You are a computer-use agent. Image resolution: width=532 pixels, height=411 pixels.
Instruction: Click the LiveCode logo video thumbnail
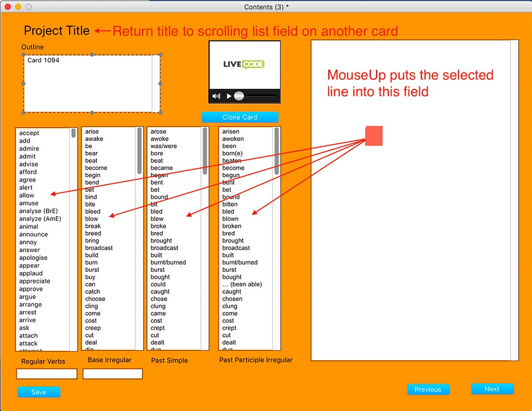click(244, 64)
